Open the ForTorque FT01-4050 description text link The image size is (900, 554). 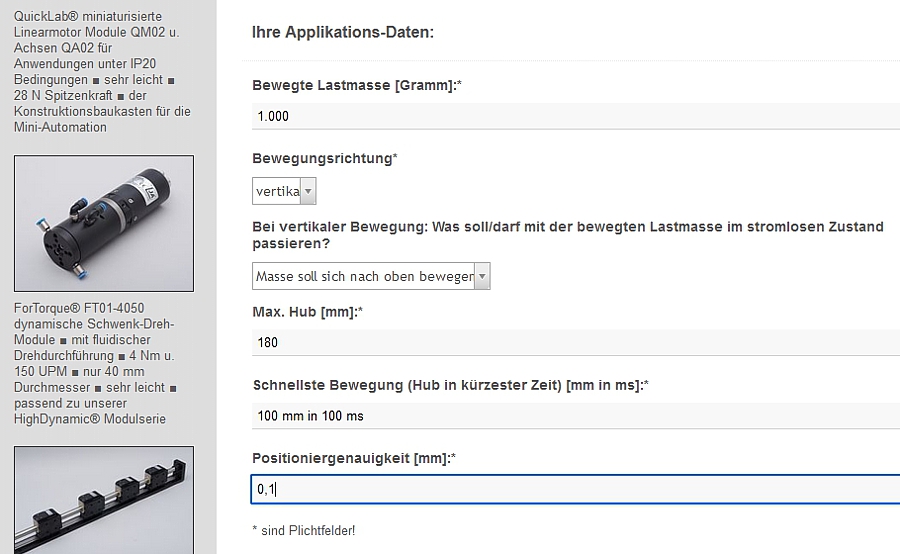pos(95,363)
